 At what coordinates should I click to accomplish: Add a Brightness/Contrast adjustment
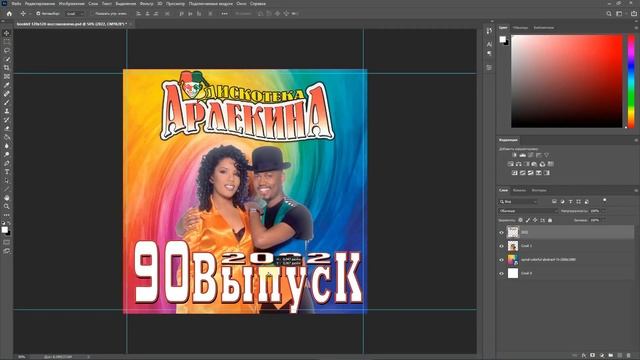(x=514, y=155)
